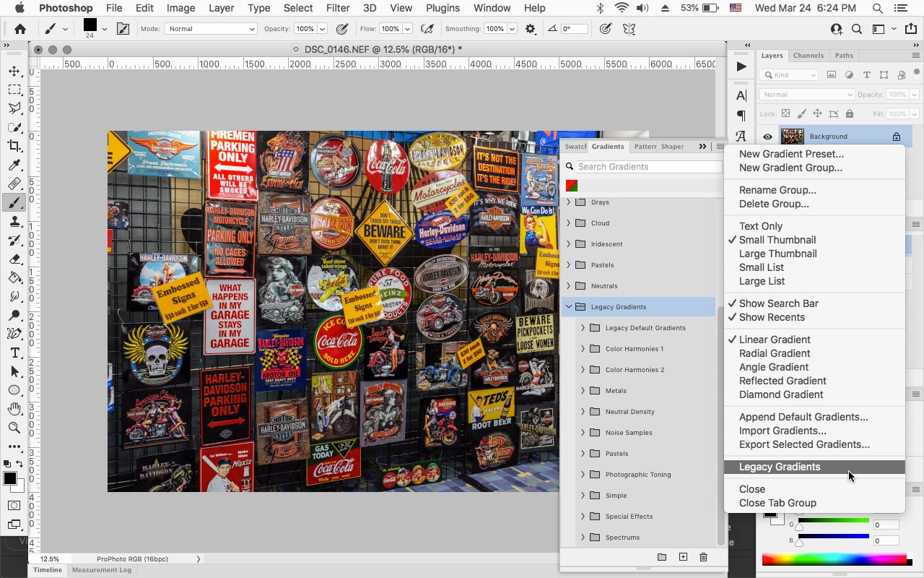924x578 pixels.
Task: Toggle lock transparent pixels
Action: click(786, 113)
